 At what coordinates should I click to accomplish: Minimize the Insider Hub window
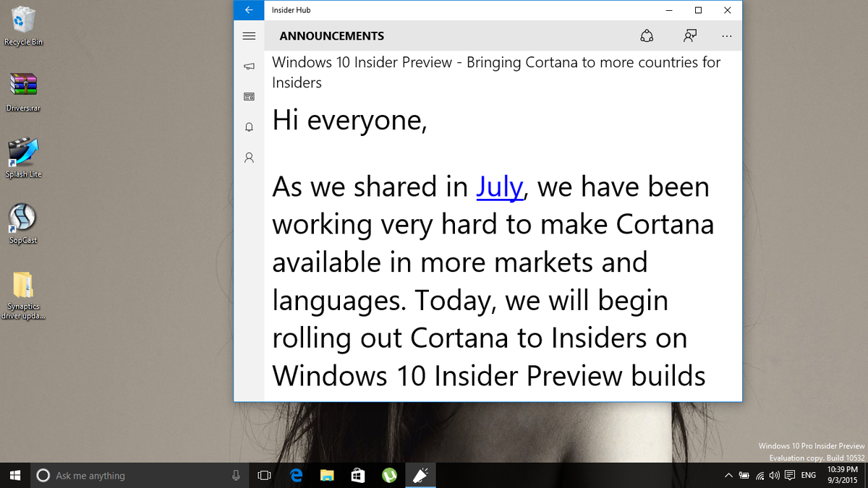coord(668,10)
